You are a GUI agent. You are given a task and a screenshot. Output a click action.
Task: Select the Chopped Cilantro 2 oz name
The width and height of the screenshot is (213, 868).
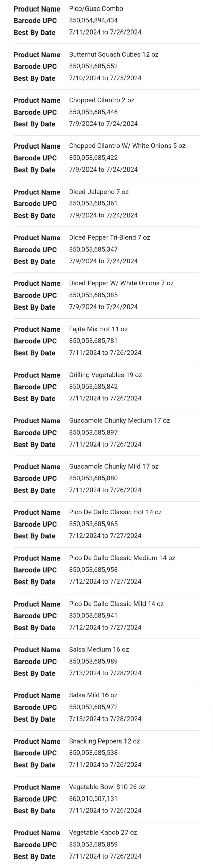click(101, 100)
